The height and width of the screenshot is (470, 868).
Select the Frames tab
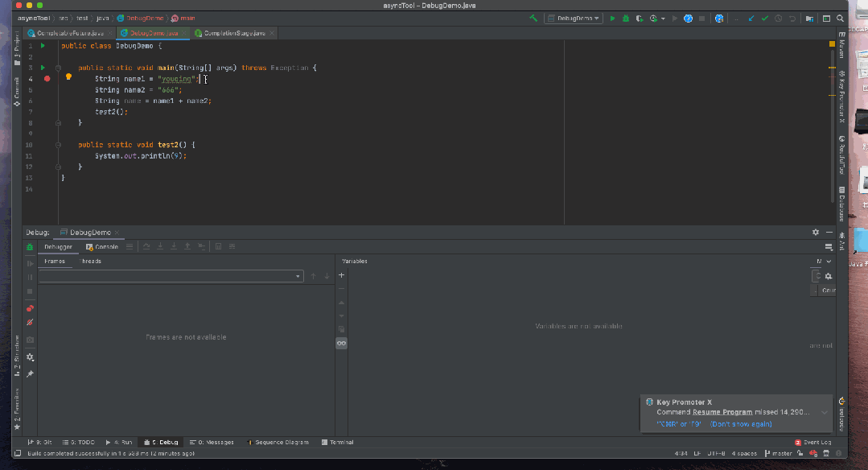tap(55, 262)
